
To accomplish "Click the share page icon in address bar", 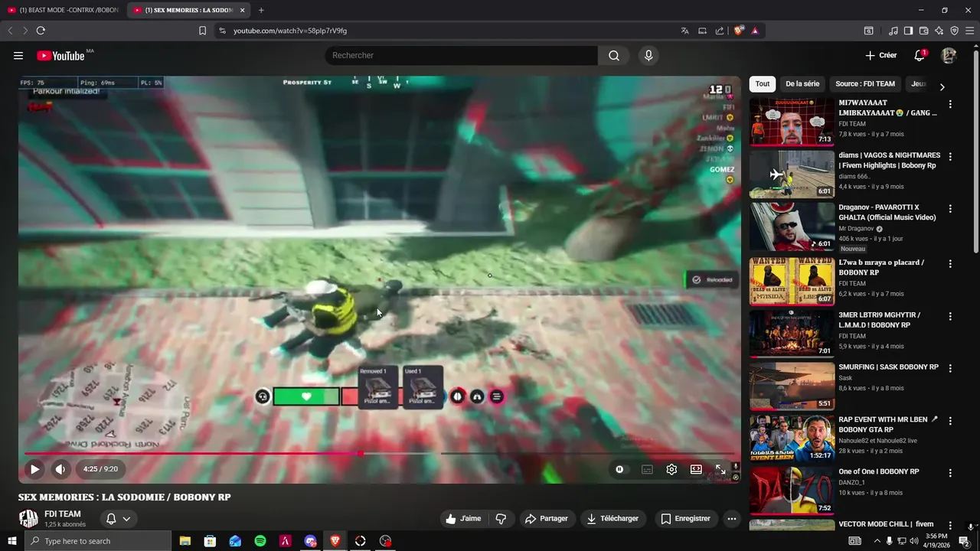I will [x=720, y=31].
